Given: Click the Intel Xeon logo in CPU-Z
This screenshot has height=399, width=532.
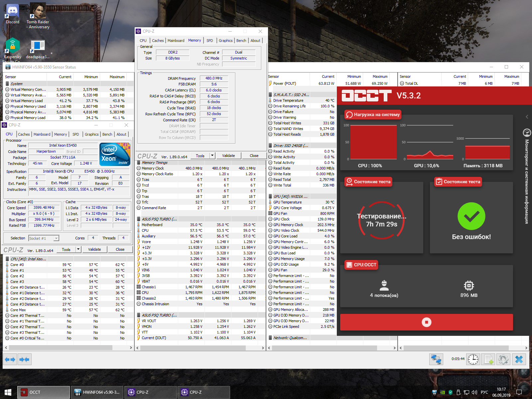Looking at the screenshot, I should (115, 154).
